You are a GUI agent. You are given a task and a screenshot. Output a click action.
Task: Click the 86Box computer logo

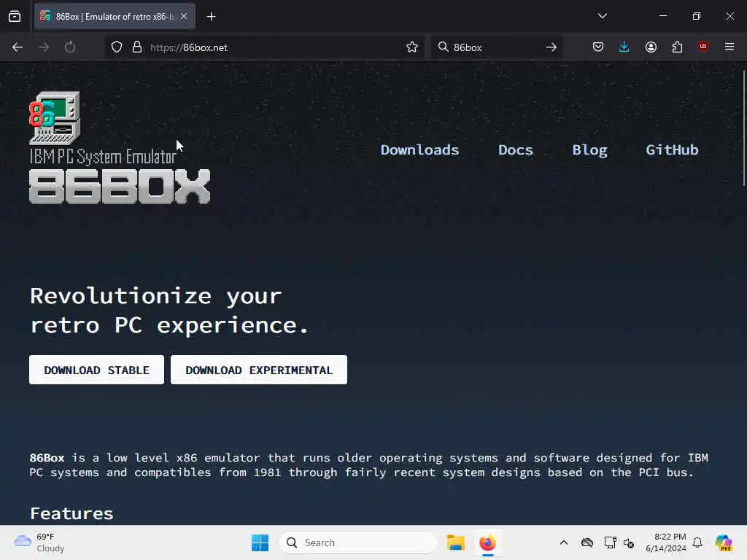tap(55, 117)
